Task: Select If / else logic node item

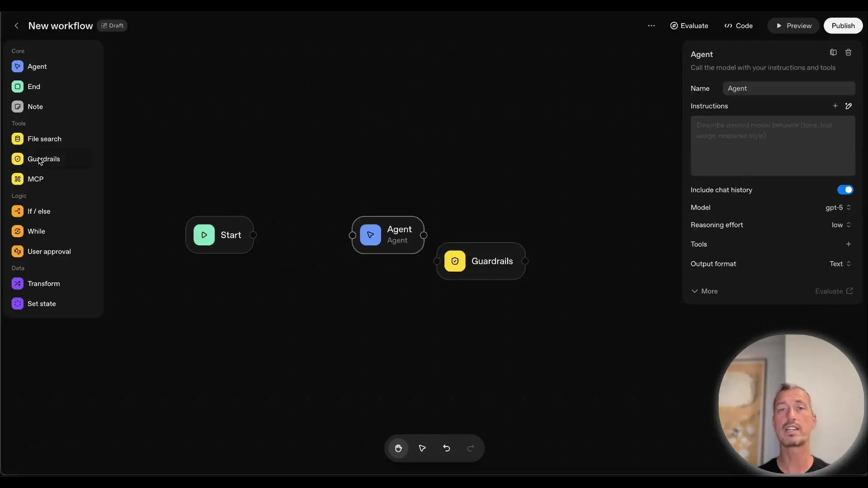Action: (x=39, y=211)
